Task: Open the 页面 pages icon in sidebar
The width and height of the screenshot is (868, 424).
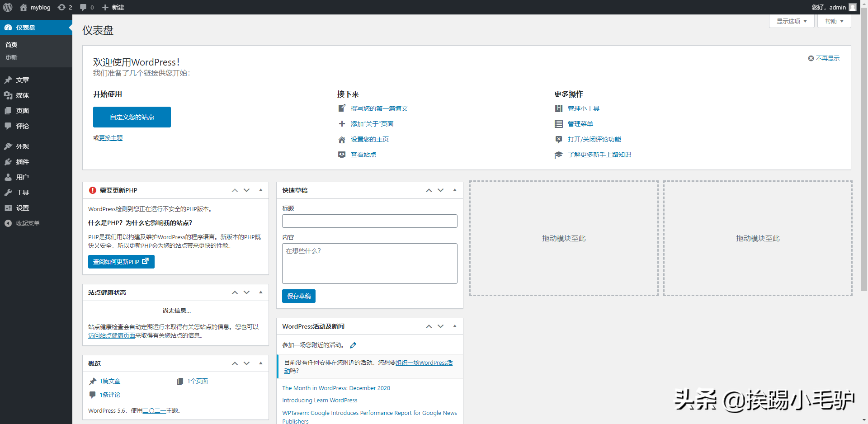Action: 8,111
